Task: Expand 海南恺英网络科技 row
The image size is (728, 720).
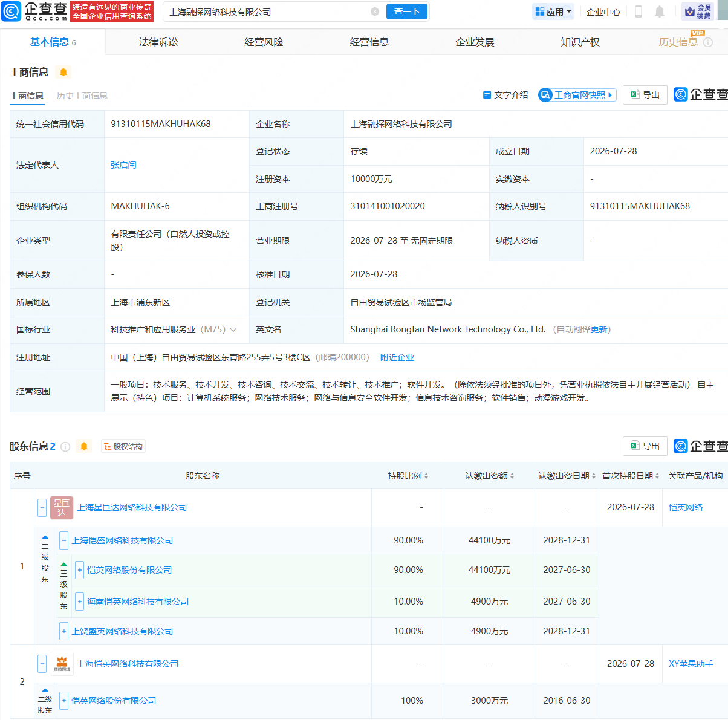Action: coord(79,602)
